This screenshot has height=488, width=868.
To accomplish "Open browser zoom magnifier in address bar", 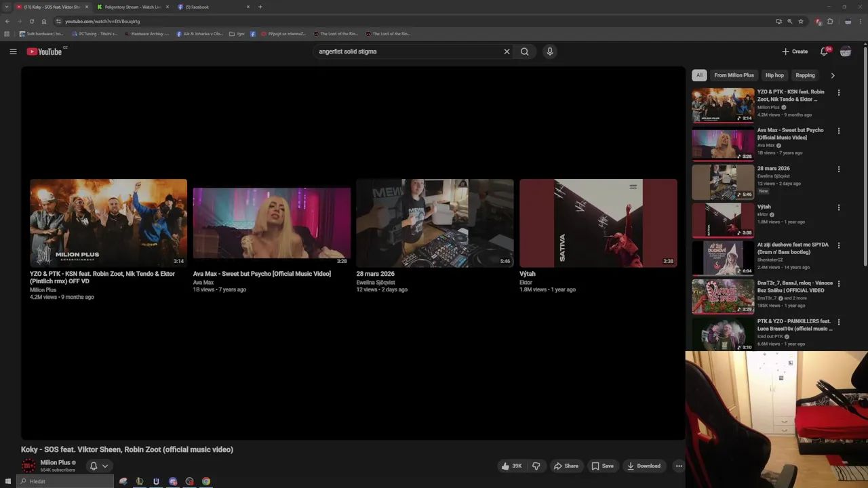I will pyautogui.click(x=790, y=21).
